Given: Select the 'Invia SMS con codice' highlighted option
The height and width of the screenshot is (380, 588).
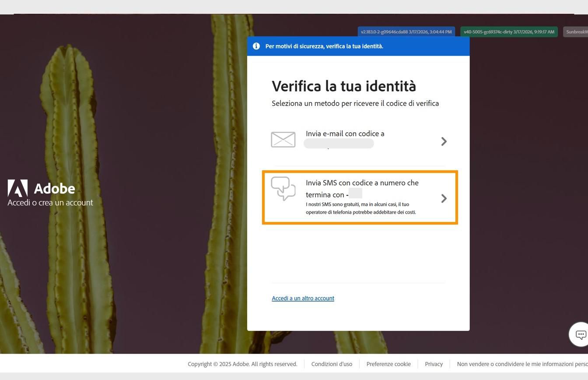Looking at the screenshot, I should pyautogui.click(x=360, y=197).
